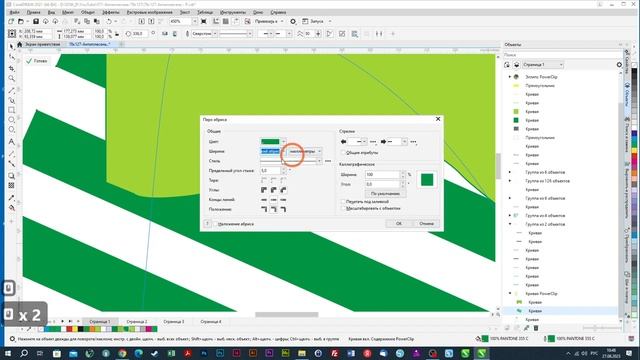Click the full-screen preview icon beside zoom
The height and width of the screenshot is (360, 640).
[x=204, y=21]
